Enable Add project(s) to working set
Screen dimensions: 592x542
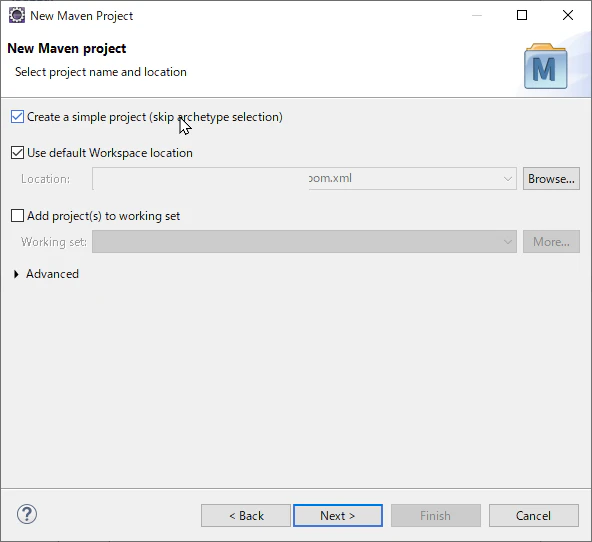point(17,216)
